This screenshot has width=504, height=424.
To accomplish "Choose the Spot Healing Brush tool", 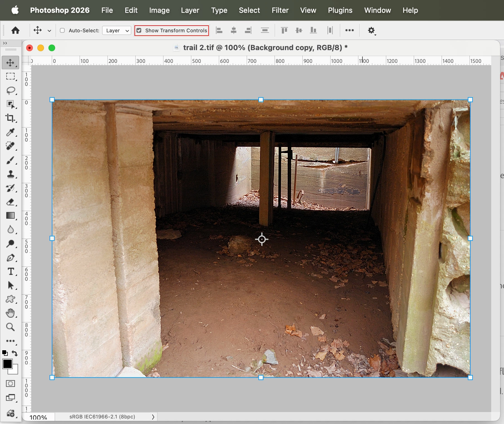I will 11,146.
